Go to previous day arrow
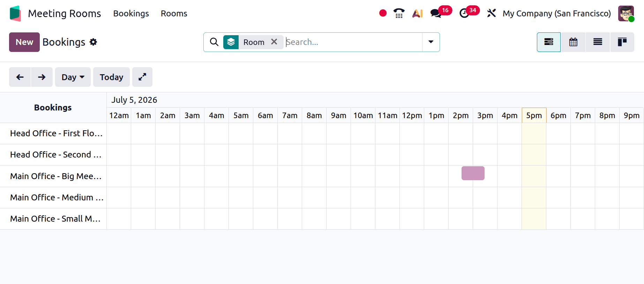This screenshot has height=284, width=644. (x=20, y=77)
